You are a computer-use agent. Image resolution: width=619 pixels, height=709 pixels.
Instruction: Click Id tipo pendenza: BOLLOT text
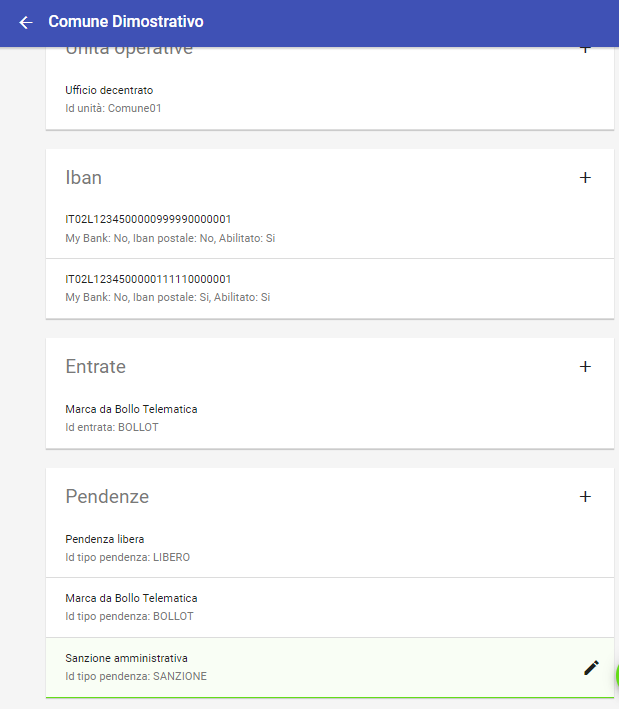click(x=129, y=616)
